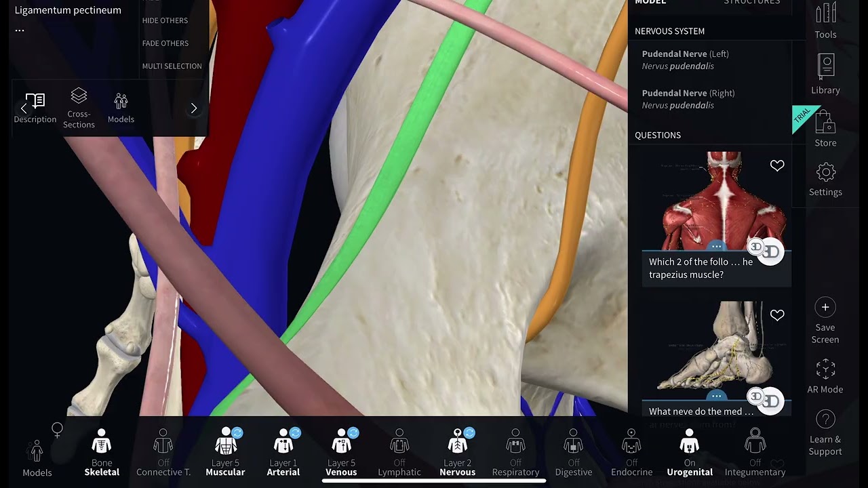This screenshot has width=868, height=488.
Task: Open foot nerves thumbnail
Action: [x=716, y=350]
